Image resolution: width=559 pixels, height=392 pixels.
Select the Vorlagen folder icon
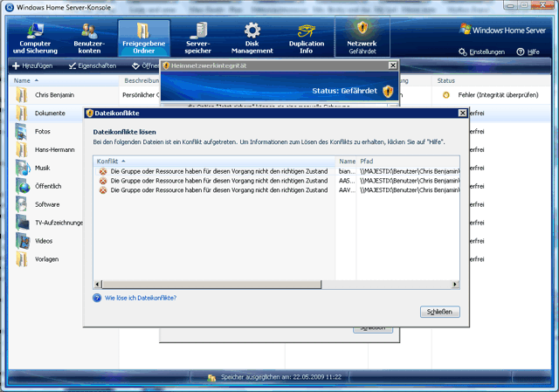[x=21, y=259]
